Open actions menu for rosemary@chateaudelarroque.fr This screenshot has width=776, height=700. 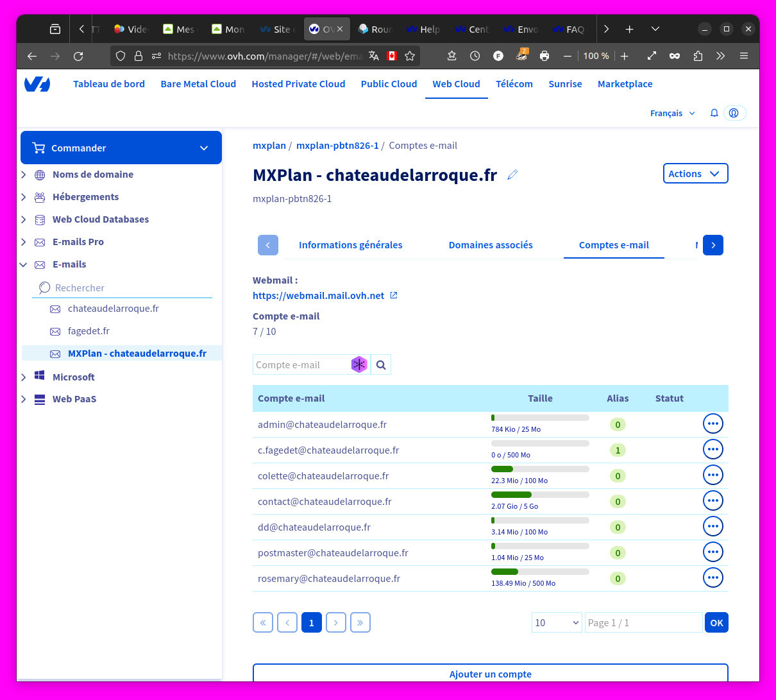pyautogui.click(x=713, y=577)
